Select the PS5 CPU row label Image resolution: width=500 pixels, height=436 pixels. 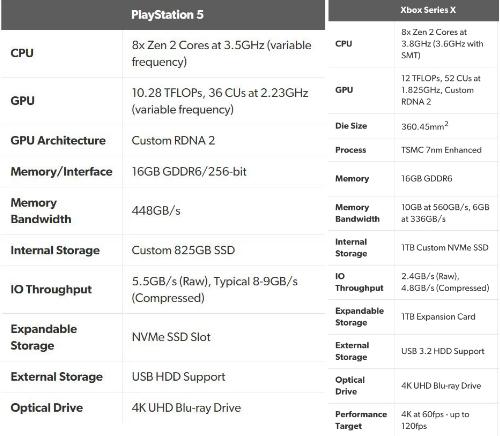click(22, 53)
